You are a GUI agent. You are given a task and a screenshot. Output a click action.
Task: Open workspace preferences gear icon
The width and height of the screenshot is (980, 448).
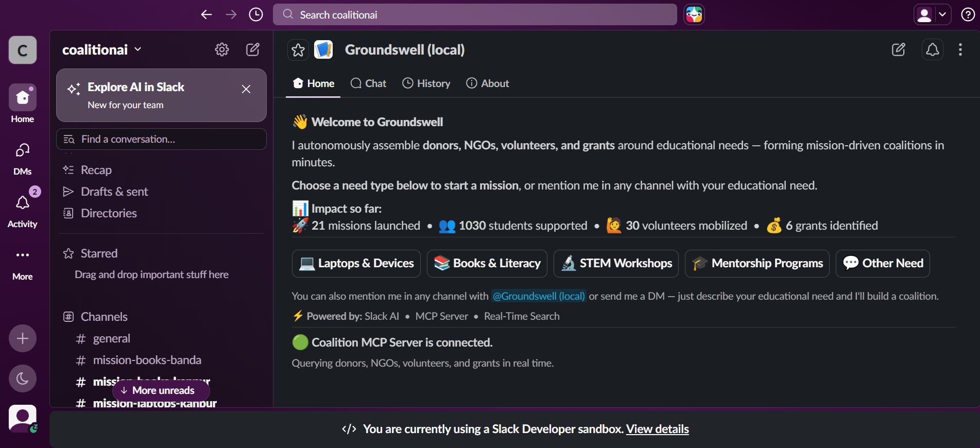point(222,49)
